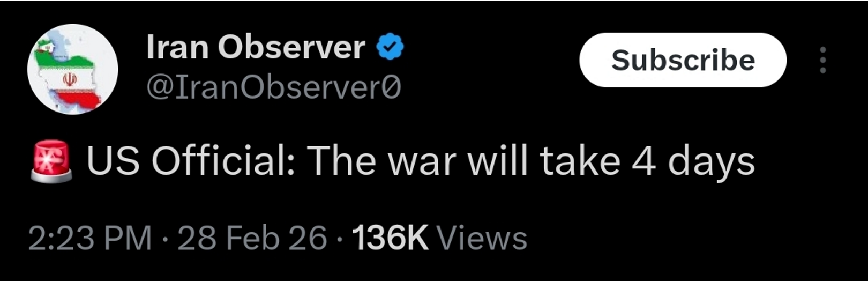The height and width of the screenshot is (281, 868).
Task: Click the blue verified checkmark badge
Action: 390,47
